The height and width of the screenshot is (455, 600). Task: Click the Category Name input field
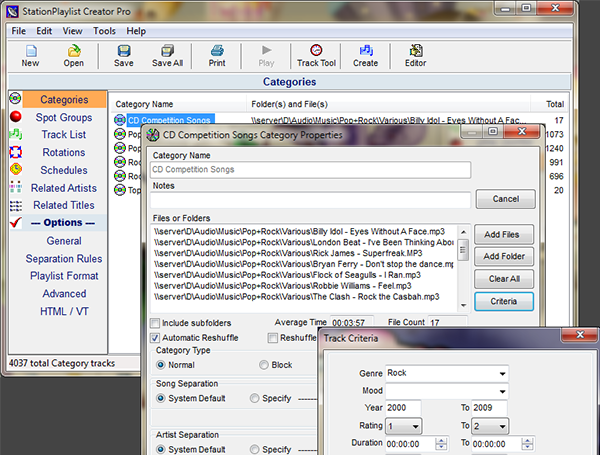click(x=310, y=170)
